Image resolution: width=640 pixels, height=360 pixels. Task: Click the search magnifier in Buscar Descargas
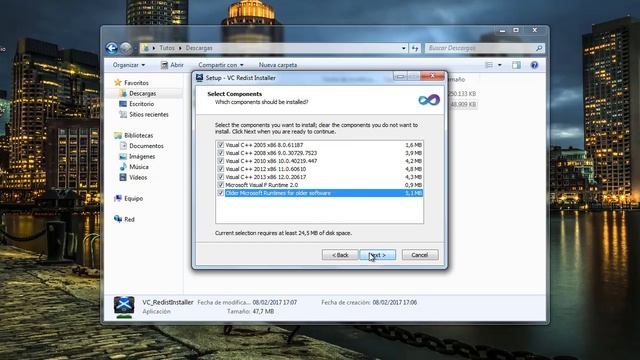tap(539, 48)
